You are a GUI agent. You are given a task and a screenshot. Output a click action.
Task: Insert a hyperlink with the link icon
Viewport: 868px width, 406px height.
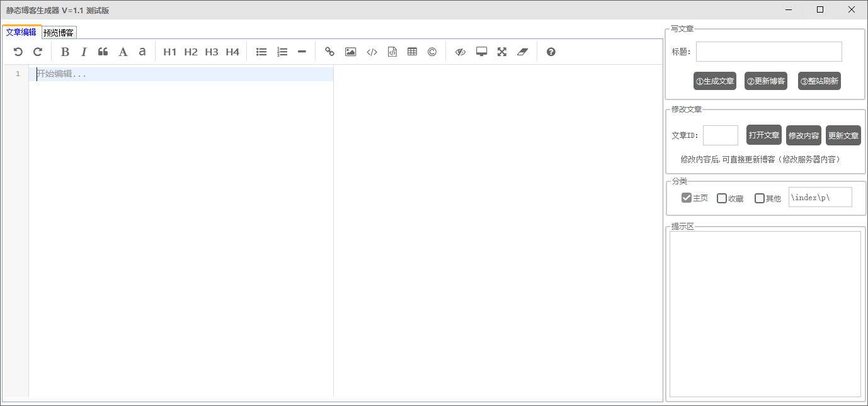[x=329, y=52]
